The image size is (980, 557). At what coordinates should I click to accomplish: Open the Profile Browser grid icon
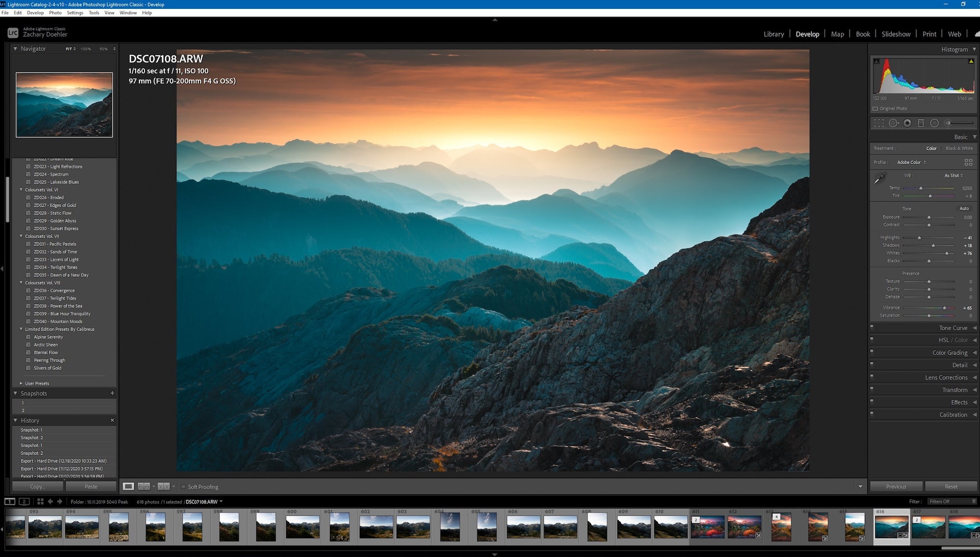click(x=968, y=162)
